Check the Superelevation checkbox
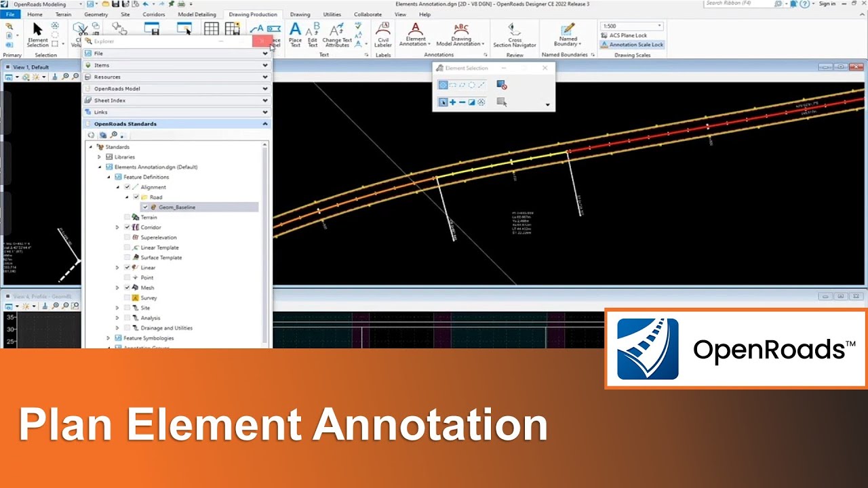The image size is (868, 488). coord(127,238)
